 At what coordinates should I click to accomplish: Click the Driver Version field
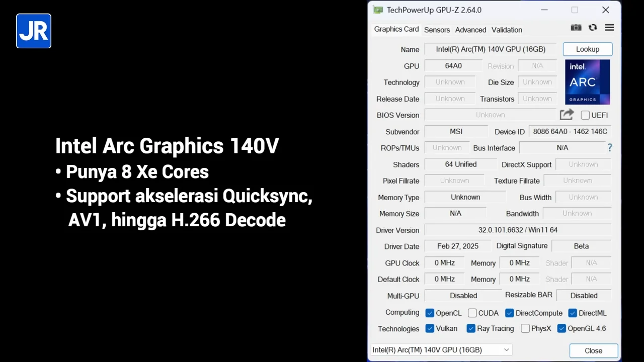(x=518, y=230)
